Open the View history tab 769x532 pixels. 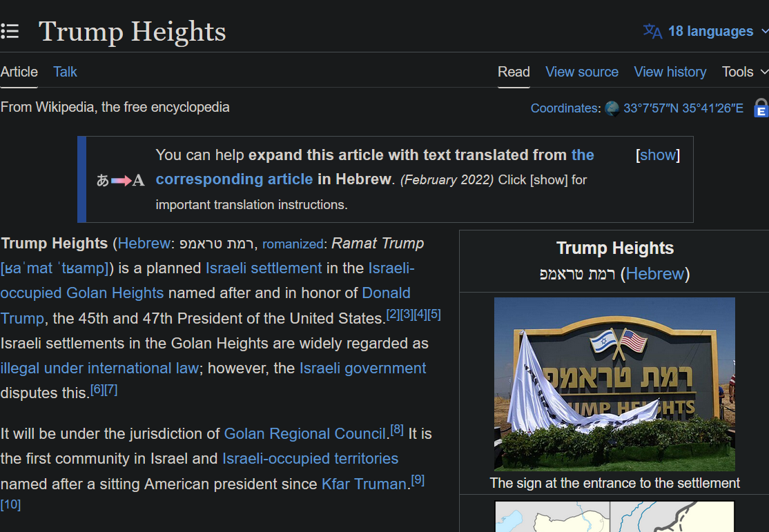coord(670,72)
